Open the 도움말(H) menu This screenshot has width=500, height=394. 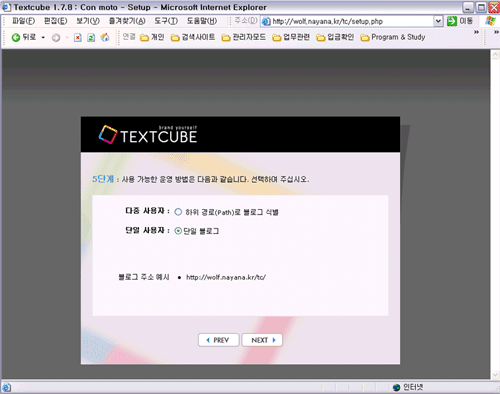tap(202, 21)
